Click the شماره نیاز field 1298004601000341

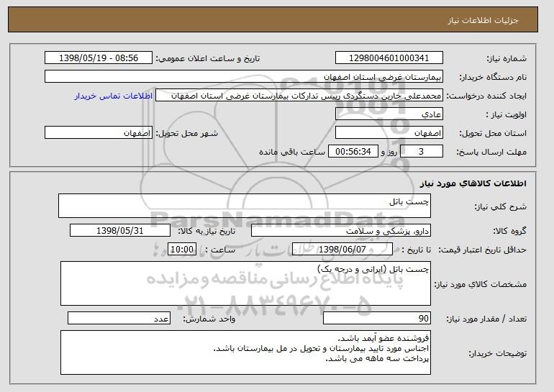coord(389,58)
